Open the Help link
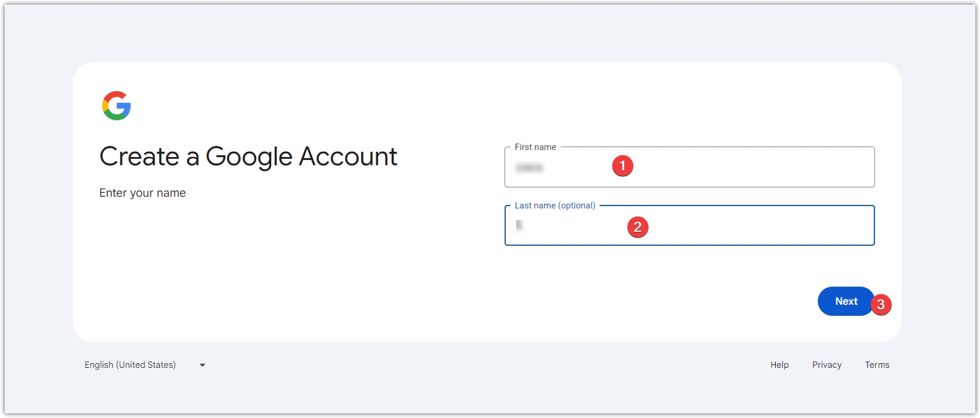980x418 pixels. (x=779, y=365)
